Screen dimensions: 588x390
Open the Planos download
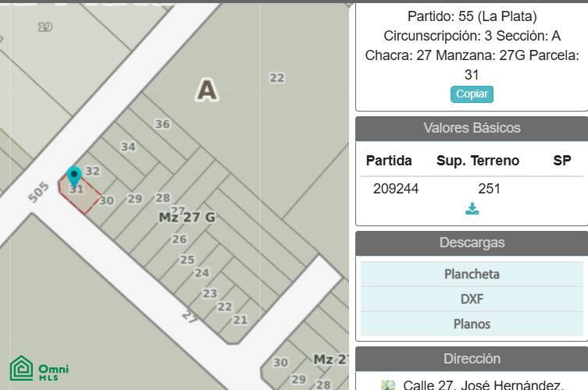472,324
